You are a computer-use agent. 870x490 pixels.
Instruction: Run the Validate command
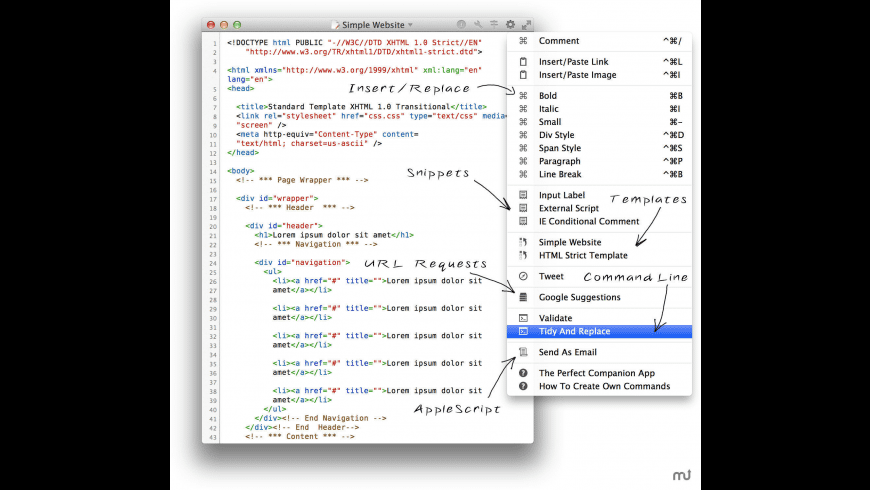pyautogui.click(x=599, y=318)
